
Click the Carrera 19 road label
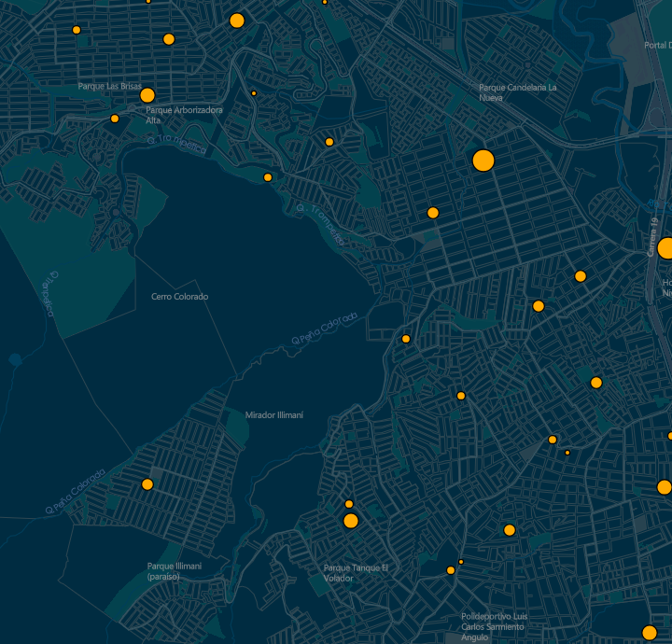click(x=653, y=237)
